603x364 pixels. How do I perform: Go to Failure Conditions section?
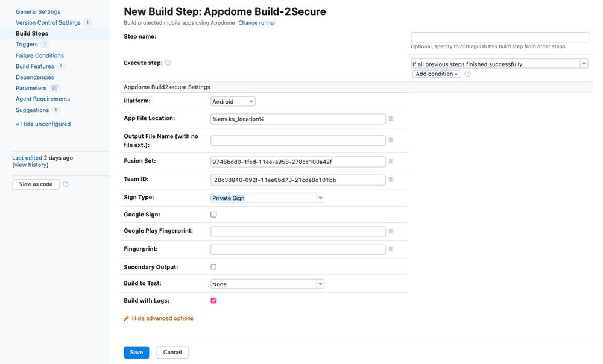[39, 55]
